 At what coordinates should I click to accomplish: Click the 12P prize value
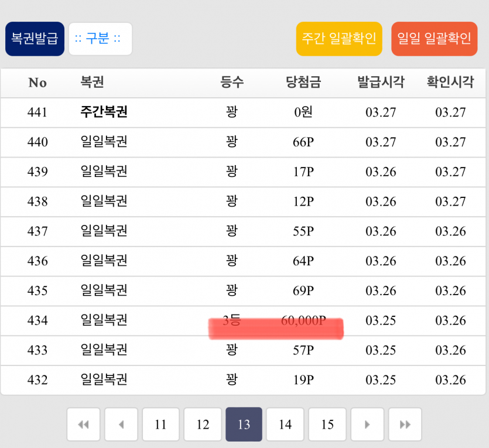coord(303,201)
